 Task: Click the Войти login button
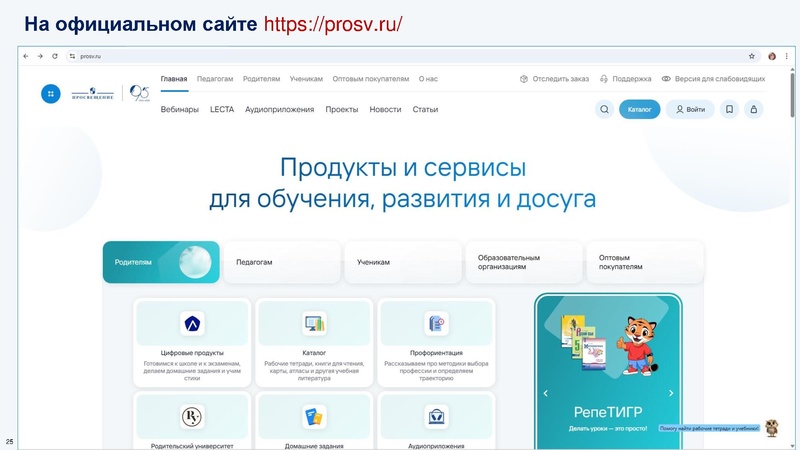(690, 109)
